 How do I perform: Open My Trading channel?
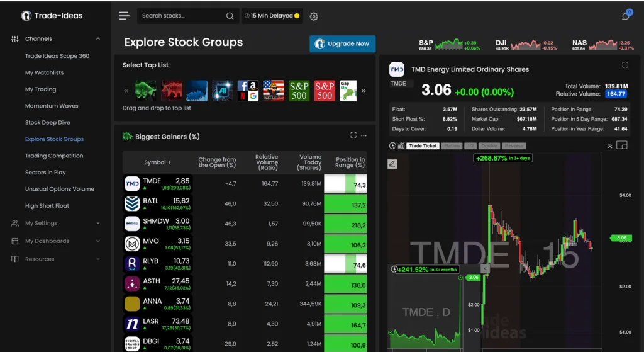click(41, 89)
